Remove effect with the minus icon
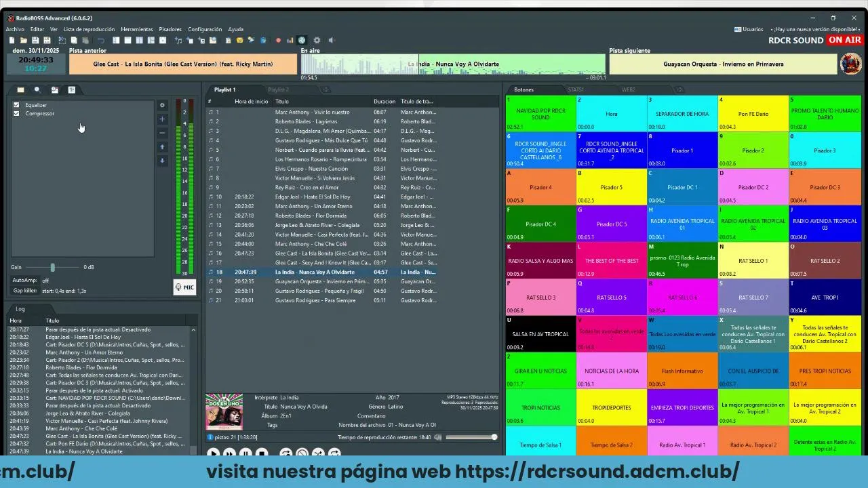 tap(162, 133)
